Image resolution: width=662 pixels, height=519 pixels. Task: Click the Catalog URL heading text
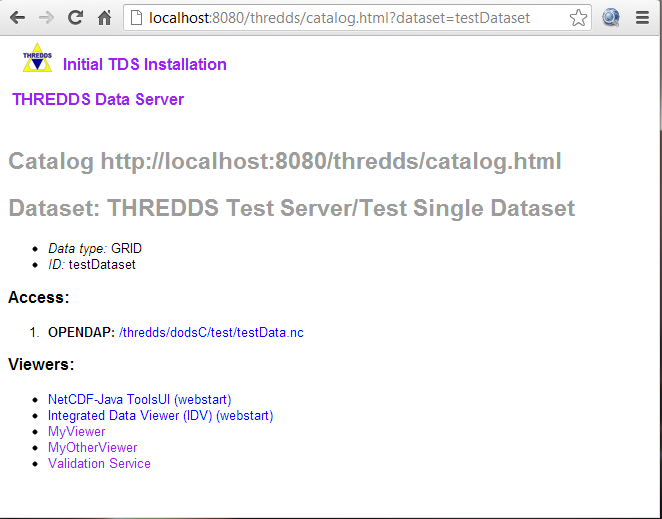tap(284, 162)
